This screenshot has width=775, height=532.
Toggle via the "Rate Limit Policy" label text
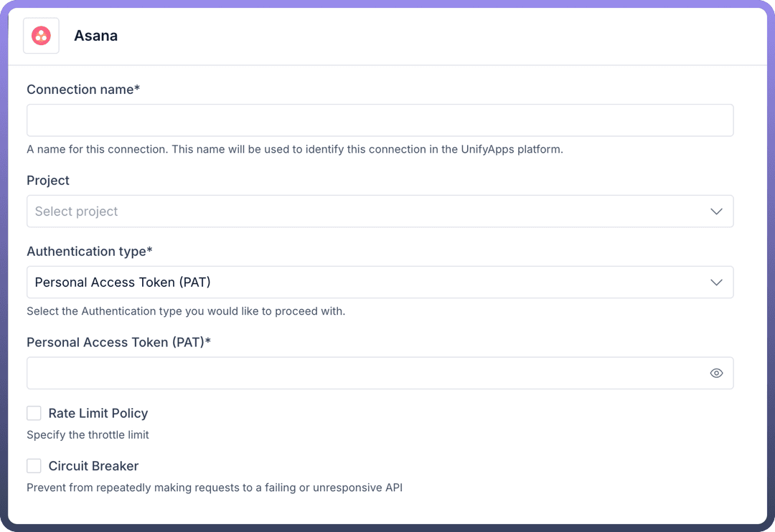98,413
